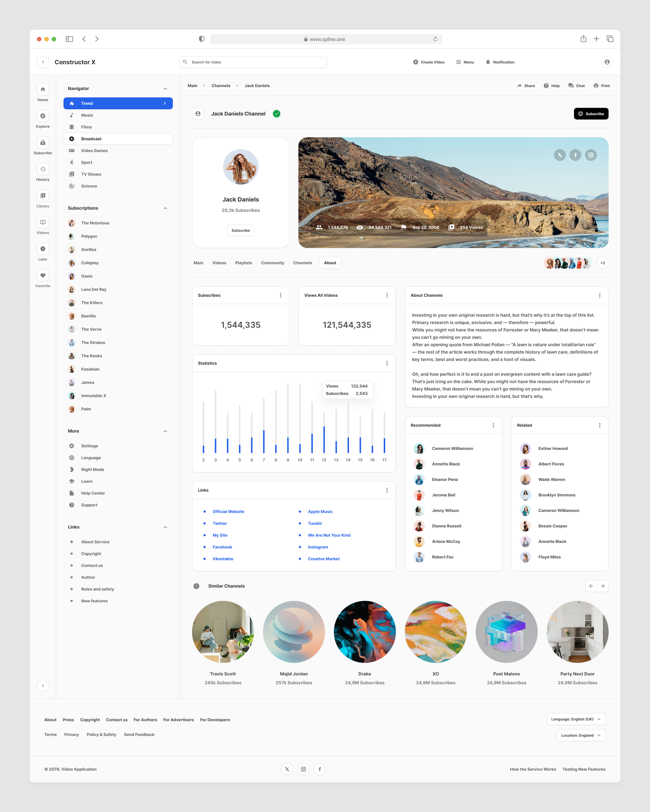
Task: Select Trend in the Navigator
Action: click(x=118, y=103)
